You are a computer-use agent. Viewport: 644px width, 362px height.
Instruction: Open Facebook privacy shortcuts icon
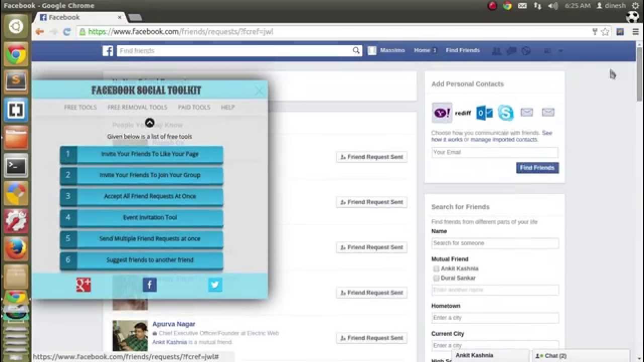(548, 51)
